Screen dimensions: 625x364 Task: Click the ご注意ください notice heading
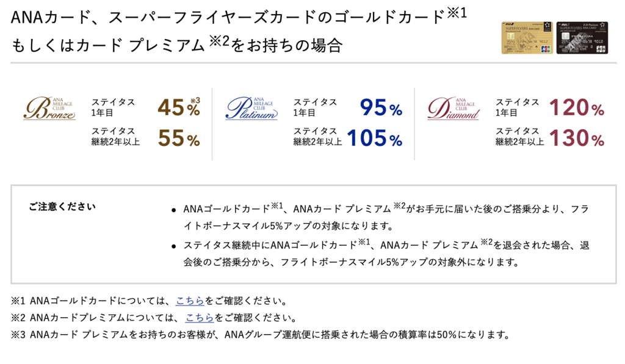62,207
